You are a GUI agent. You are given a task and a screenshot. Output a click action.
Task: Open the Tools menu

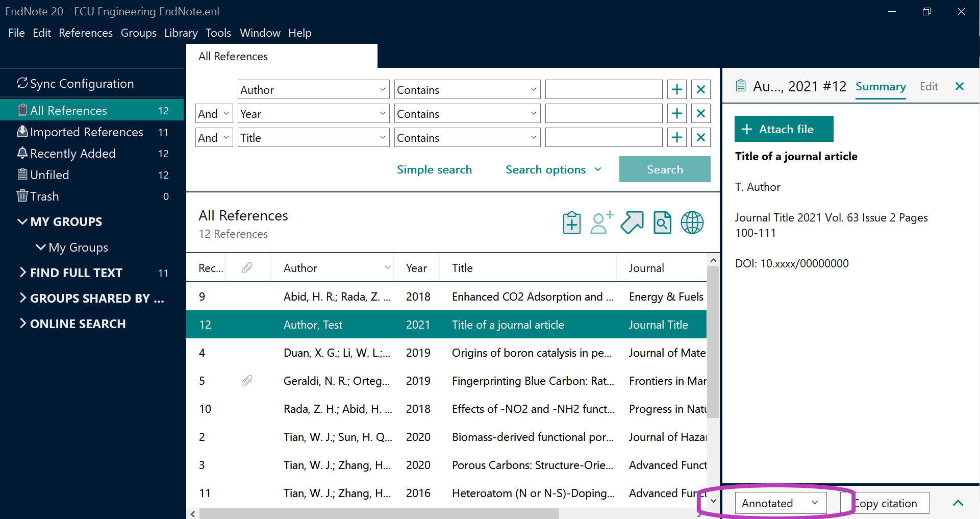tap(218, 33)
